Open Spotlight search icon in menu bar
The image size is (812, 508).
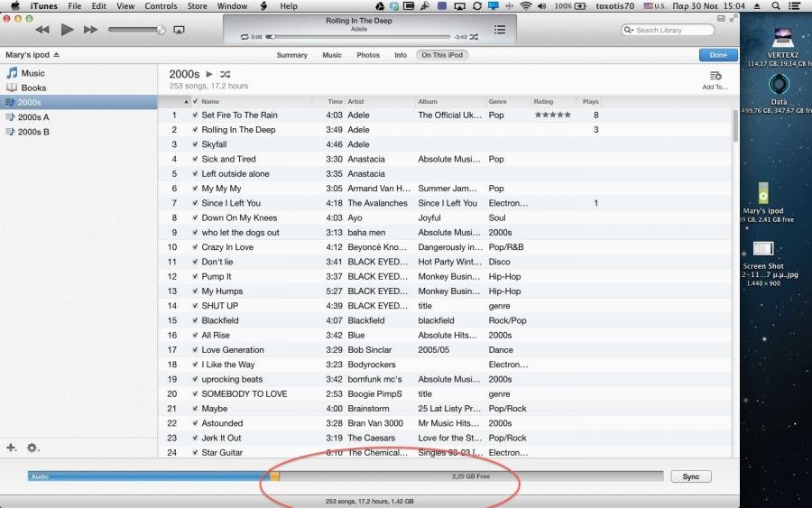tap(776, 6)
